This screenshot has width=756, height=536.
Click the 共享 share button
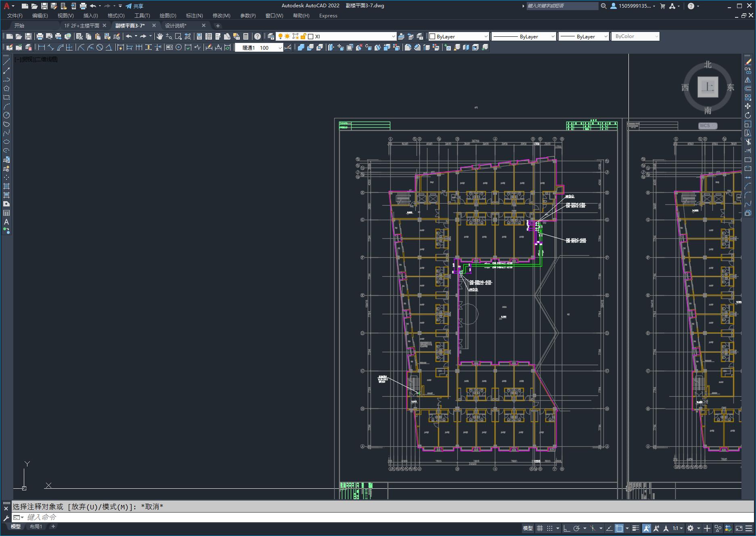coord(134,6)
